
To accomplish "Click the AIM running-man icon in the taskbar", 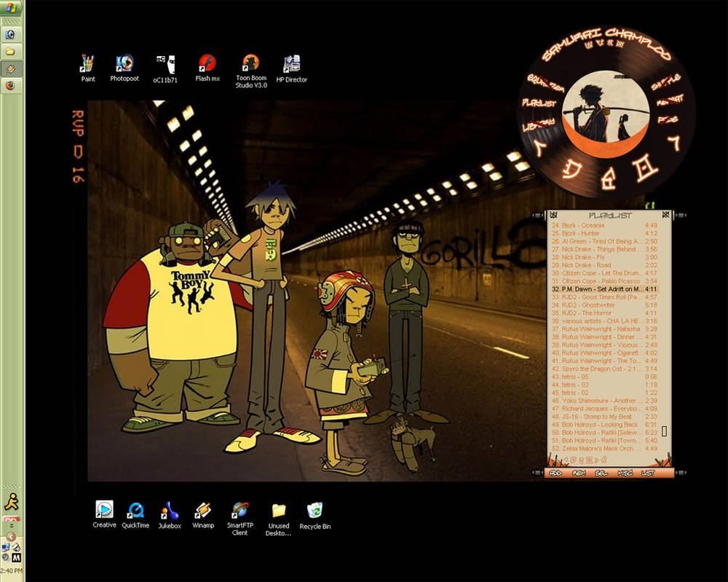I will (12, 500).
